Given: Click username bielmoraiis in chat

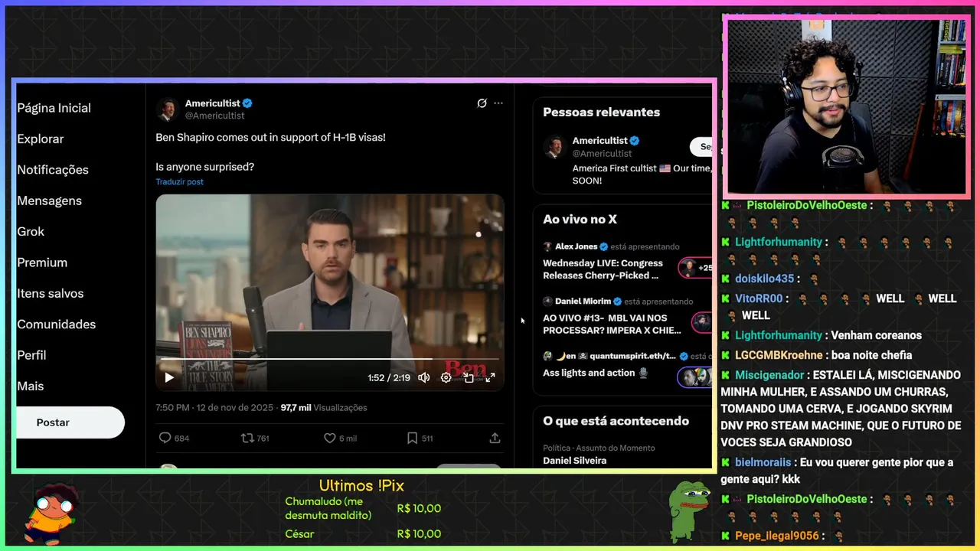Looking at the screenshot, I should coord(763,462).
